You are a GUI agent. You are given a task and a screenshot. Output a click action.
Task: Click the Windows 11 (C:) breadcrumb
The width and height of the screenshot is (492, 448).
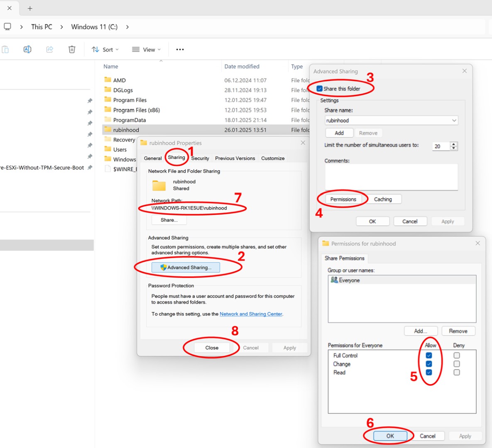[94, 27]
